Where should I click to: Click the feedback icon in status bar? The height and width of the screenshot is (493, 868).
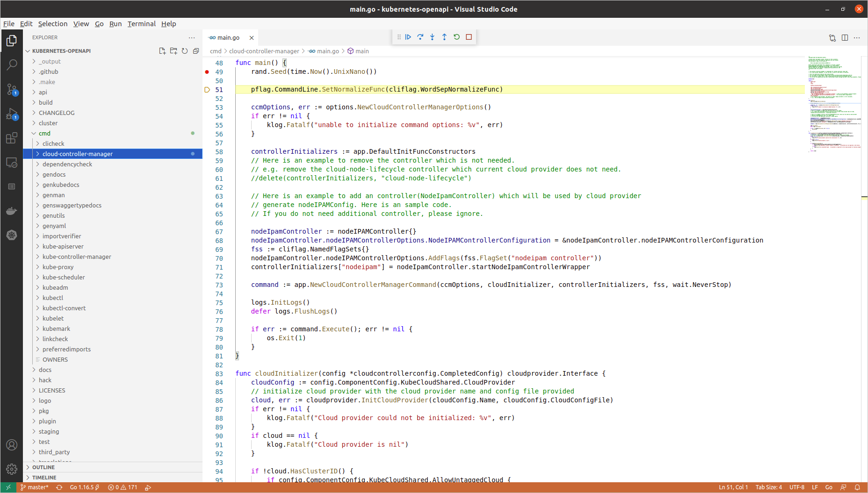[843, 487]
